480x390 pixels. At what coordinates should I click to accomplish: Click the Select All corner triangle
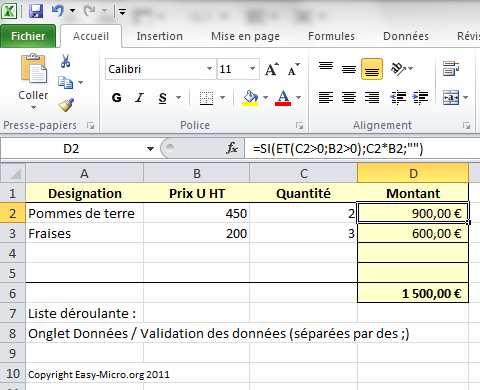pos(13,173)
